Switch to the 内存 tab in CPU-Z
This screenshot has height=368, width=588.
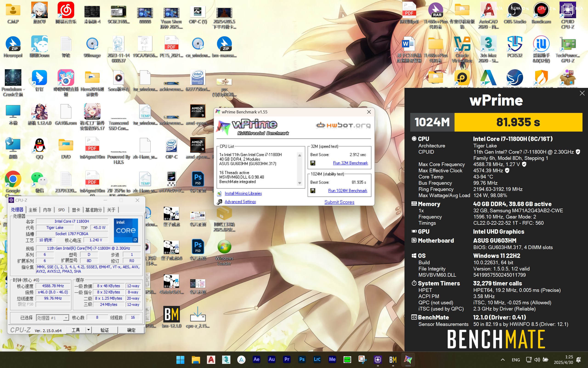click(47, 210)
